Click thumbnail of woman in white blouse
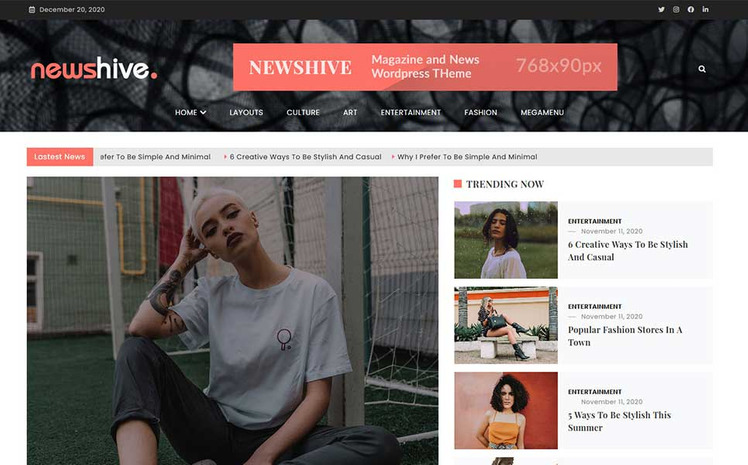This screenshot has height=465, width=748. tap(506, 240)
